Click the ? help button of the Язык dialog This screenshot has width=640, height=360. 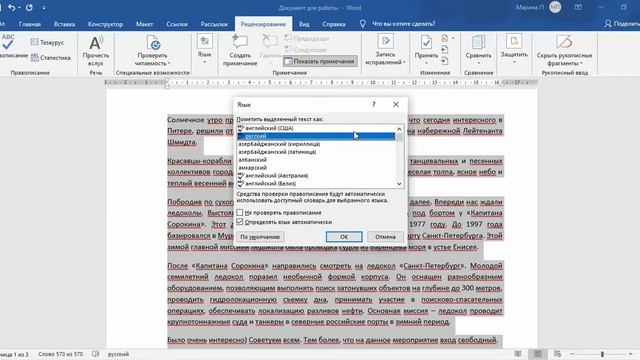(x=373, y=104)
